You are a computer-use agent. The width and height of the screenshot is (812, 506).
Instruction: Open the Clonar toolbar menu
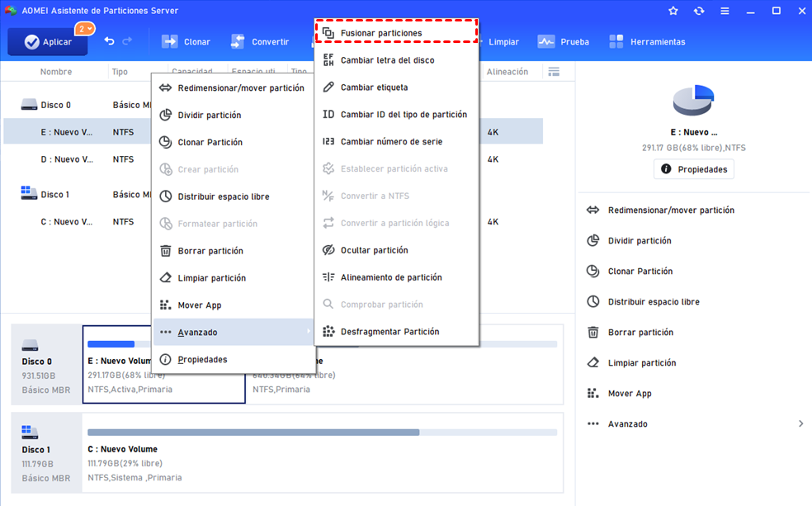coord(186,42)
